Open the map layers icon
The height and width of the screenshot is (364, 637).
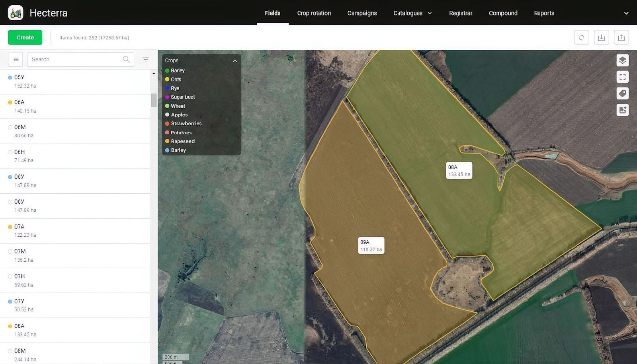coord(622,60)
